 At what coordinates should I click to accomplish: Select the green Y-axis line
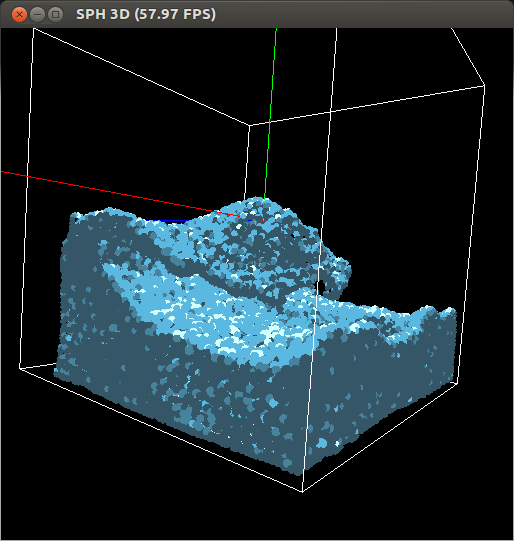pos(270,114)
